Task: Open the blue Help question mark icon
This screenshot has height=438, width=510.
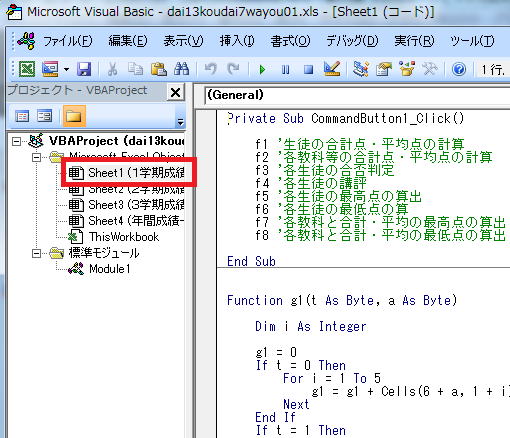Action: tap(459, 69)
